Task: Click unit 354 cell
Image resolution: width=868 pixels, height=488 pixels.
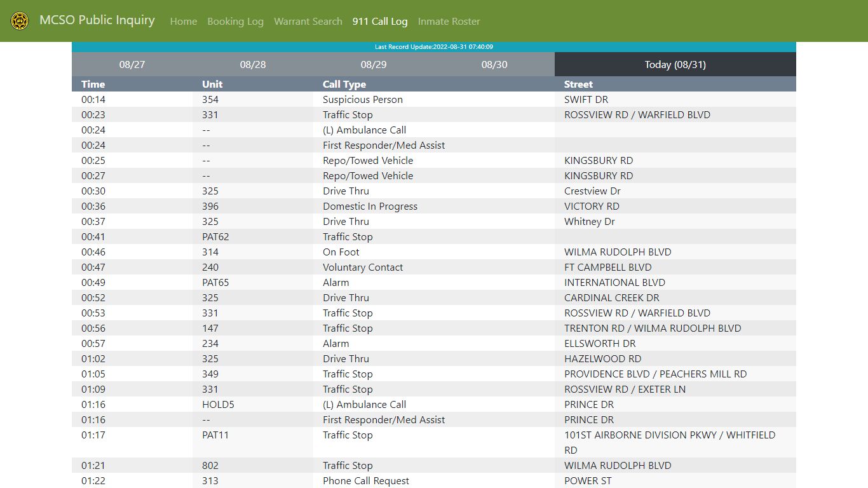Action: click(253, 99)
